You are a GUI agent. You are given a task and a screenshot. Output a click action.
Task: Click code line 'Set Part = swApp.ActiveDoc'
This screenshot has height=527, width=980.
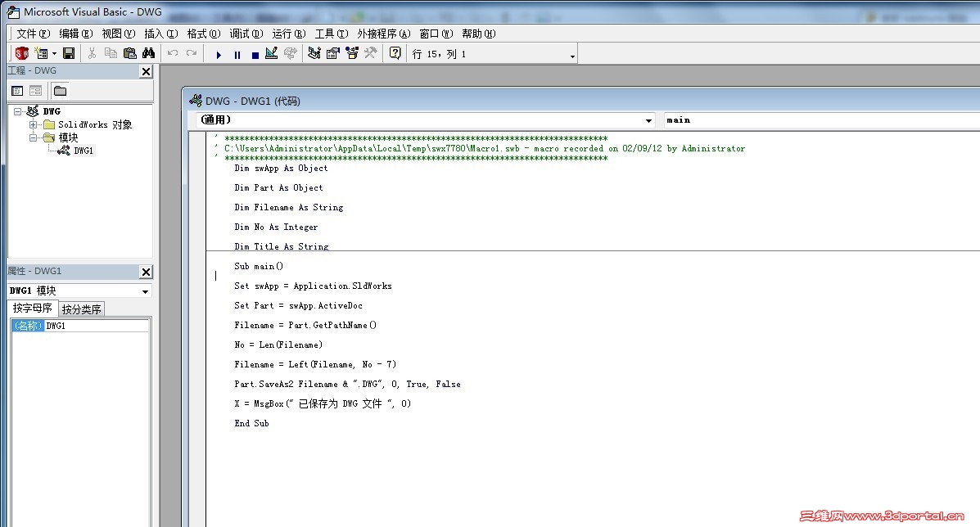coord(298,305)
